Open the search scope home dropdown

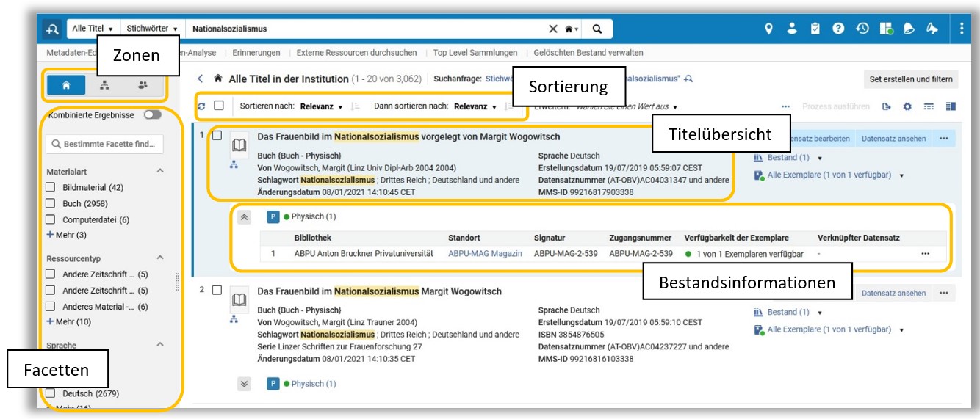572,29
